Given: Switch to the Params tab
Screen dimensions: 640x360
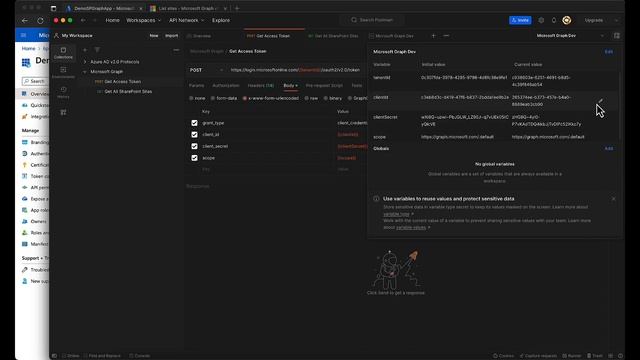Looking at the screenshot, I should pos(196,86).
